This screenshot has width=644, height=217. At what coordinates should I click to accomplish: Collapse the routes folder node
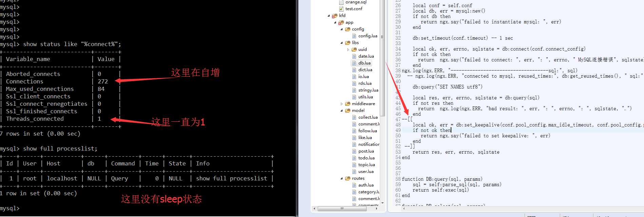341,178
